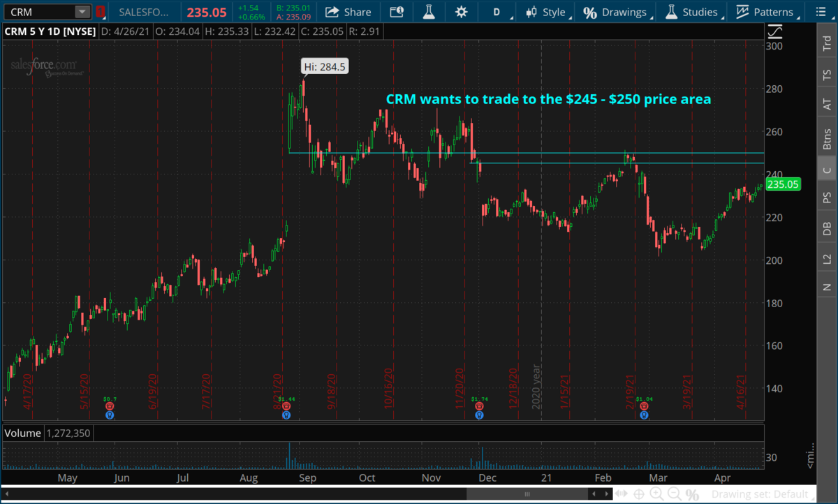Open the L2 sidebar tab
The width and height of the screenshot is (838, 504).
pyautogui.click(x=828, y=259)
